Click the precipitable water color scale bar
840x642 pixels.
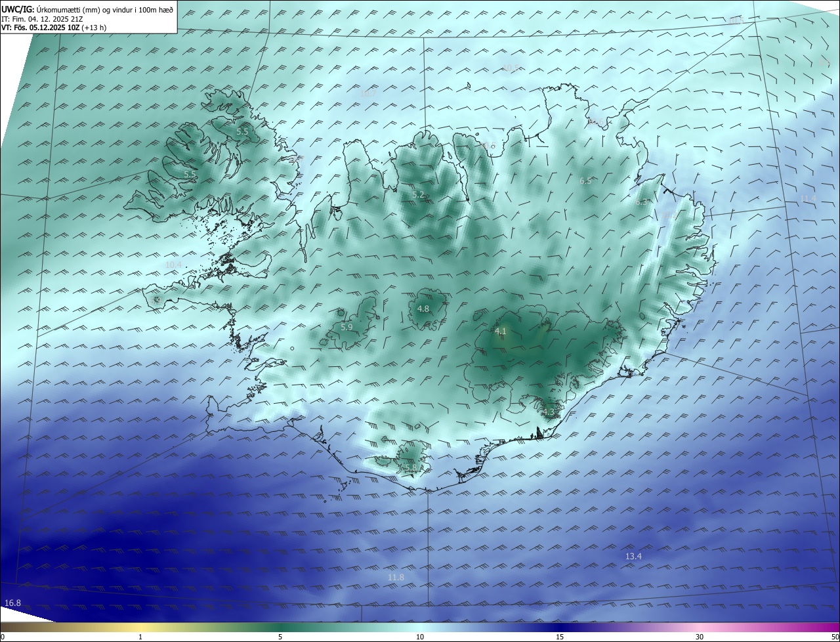[420, 627]
